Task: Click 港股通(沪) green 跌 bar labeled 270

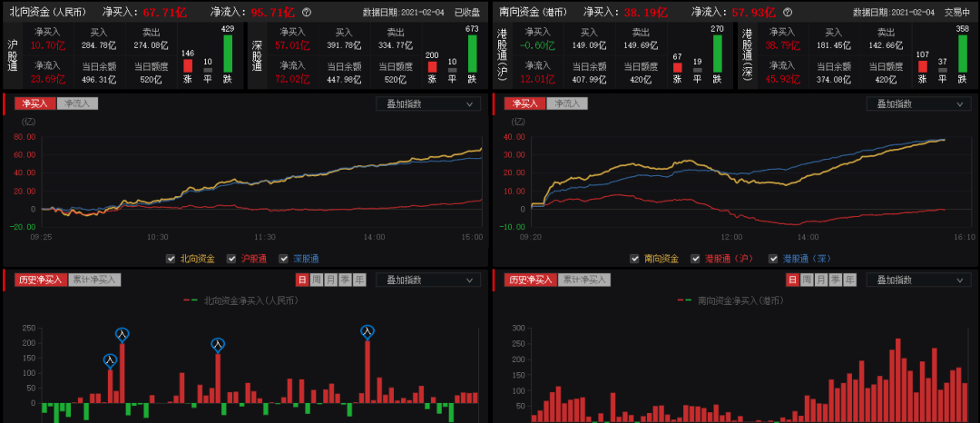Action: 717,54
